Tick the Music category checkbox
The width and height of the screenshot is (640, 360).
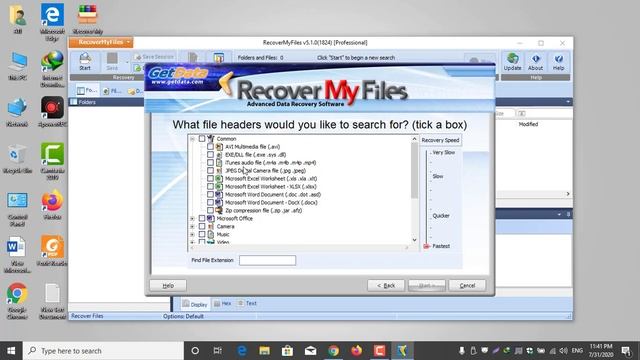(202, 234)
